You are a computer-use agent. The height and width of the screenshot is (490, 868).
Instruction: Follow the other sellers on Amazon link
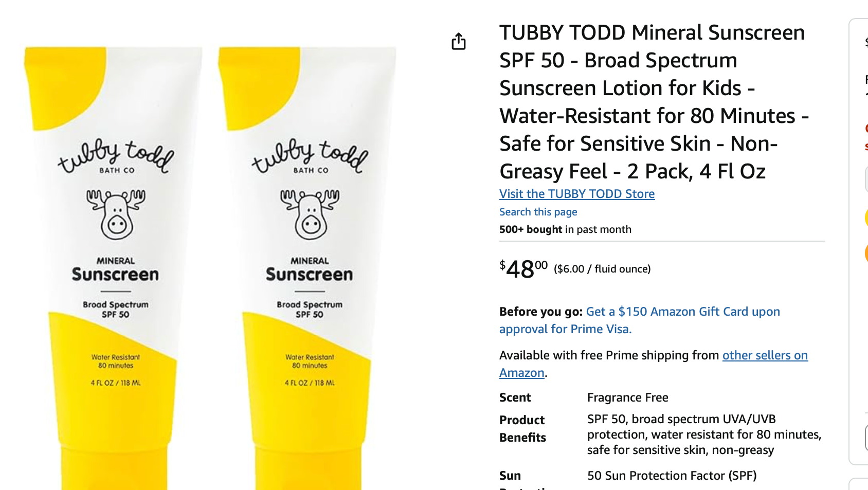coord(654,364)
